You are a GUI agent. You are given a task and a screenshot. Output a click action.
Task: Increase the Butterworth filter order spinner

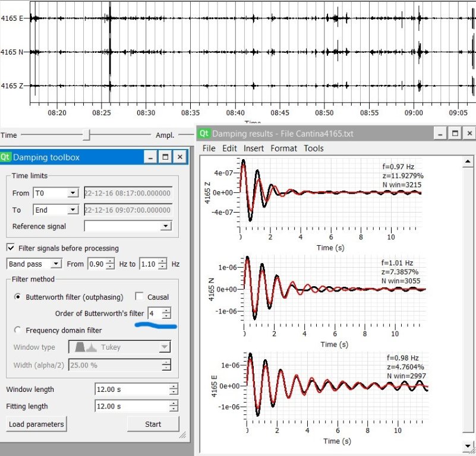167,310
